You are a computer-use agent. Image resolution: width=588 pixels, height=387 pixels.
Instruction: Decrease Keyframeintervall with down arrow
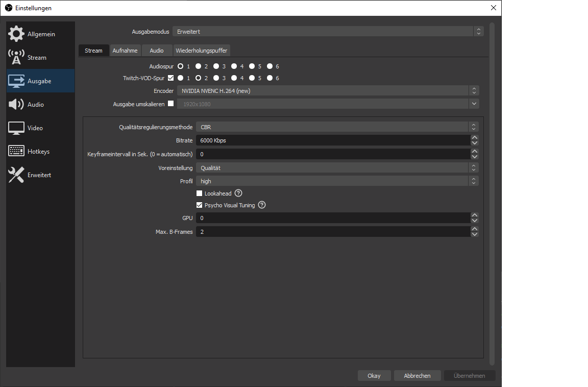[x=474, y=157]
